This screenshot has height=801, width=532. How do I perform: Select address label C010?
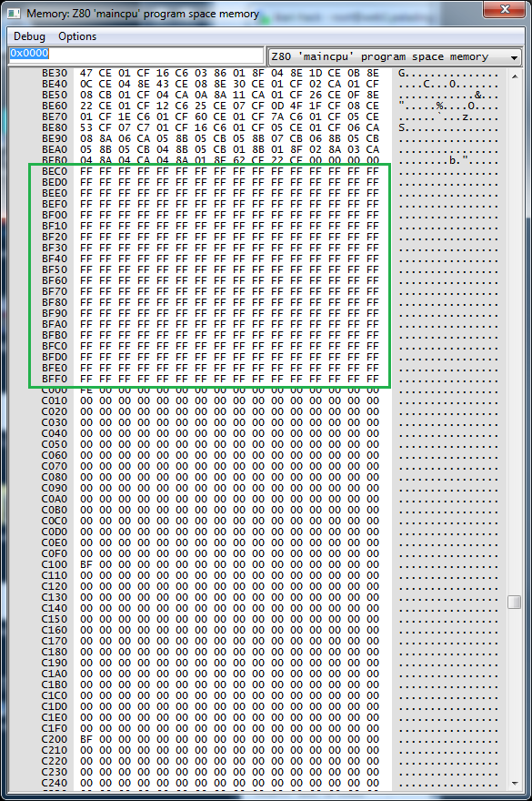[55, 400]
